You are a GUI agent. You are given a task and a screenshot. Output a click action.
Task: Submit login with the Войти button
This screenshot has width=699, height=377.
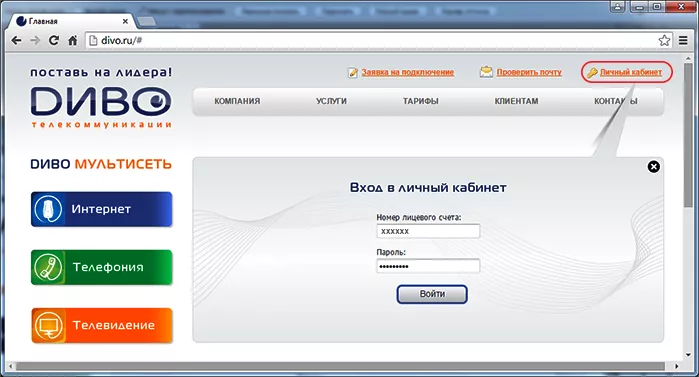(432, 294)
